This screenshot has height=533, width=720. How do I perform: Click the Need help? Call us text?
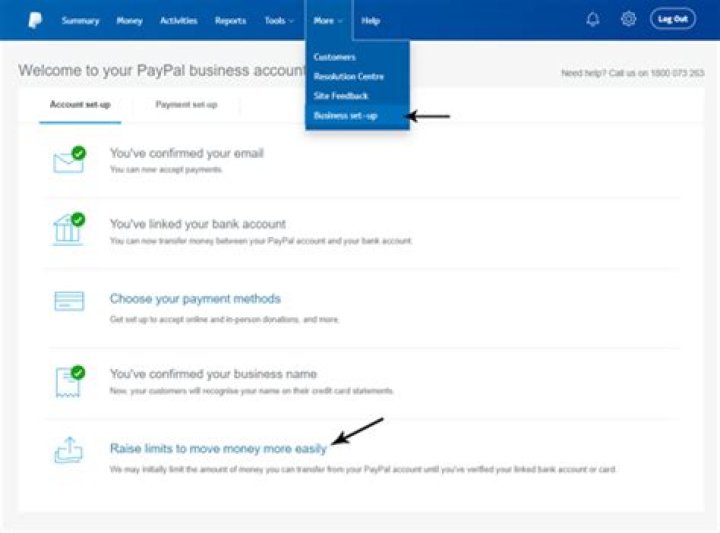pyautogui.click(x=632, y=73)
